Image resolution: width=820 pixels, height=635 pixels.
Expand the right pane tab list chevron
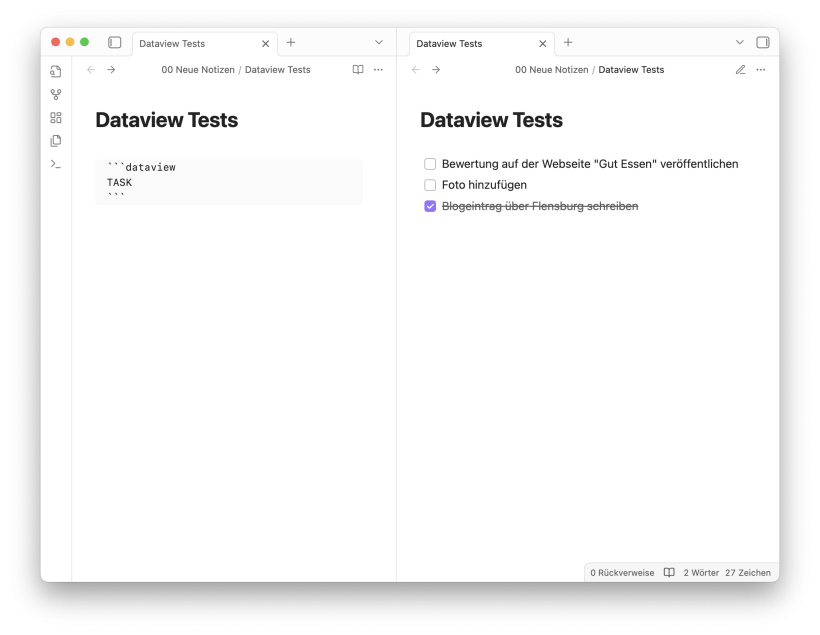point(739,42)
